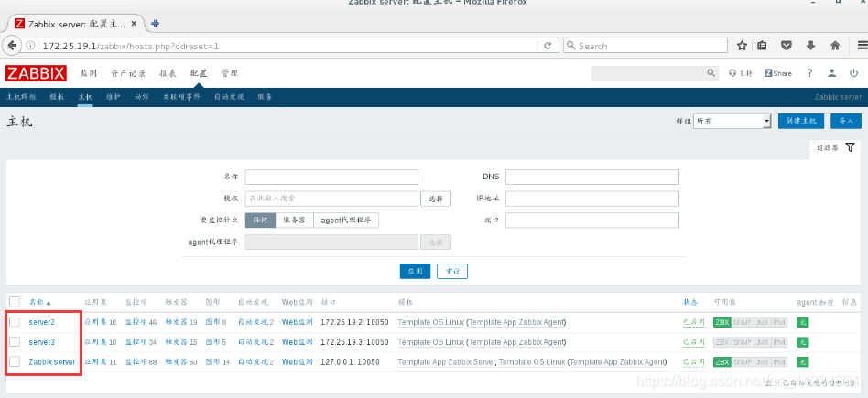Click the site info icon in address bar
Screen dimensions: 868x398
coord(31,46)
